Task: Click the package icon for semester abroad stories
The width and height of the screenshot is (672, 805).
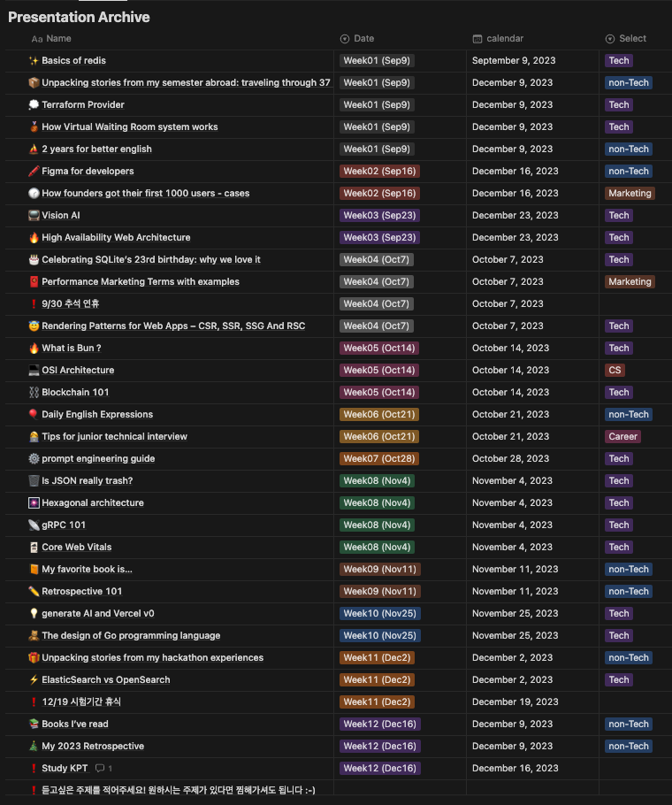Action: [34, 82]
